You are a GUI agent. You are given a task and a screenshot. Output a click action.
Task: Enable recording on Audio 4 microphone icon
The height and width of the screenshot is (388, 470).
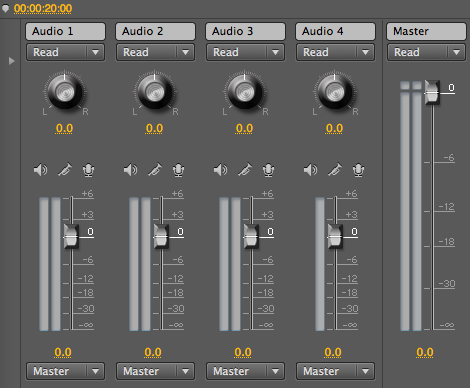[358, 170]
